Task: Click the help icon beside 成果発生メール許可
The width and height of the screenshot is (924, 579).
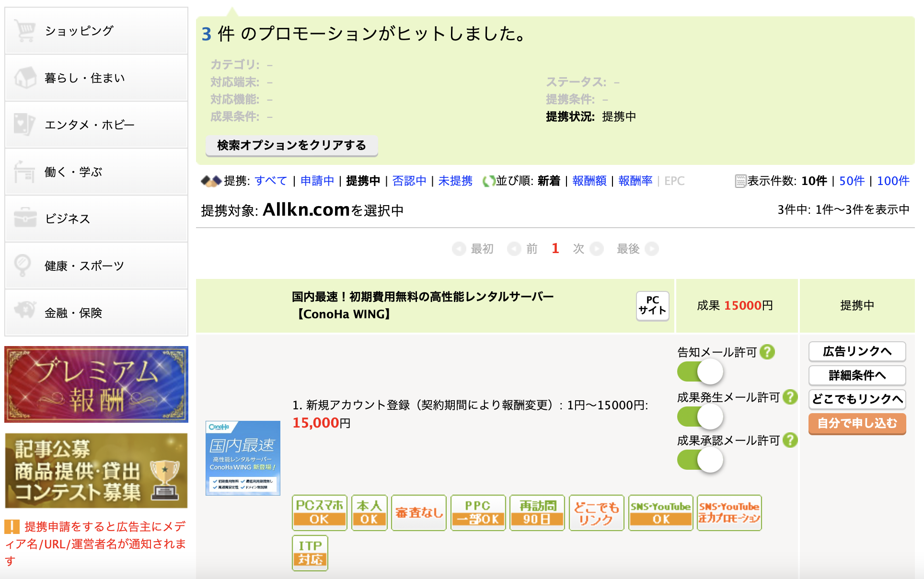Action: pyautogui.click(x=790, y=397)
